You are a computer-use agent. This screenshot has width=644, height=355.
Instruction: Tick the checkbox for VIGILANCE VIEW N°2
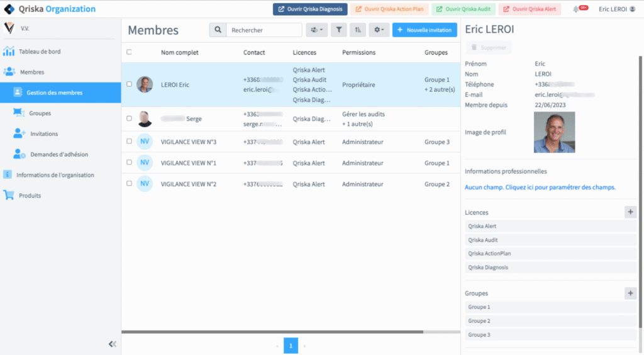[129, 183]
